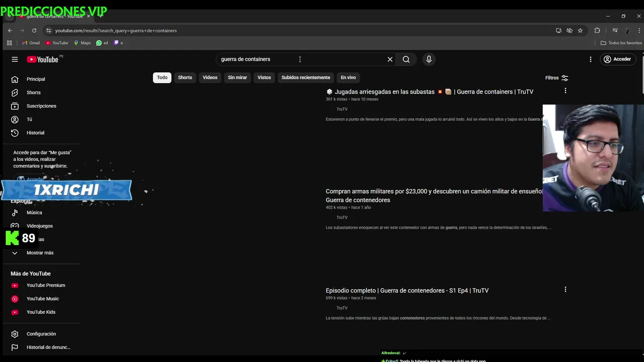Open Configuración in the sidebar
Screen dimensions: 644x362
pyautogui.click(x=41, y=334)
